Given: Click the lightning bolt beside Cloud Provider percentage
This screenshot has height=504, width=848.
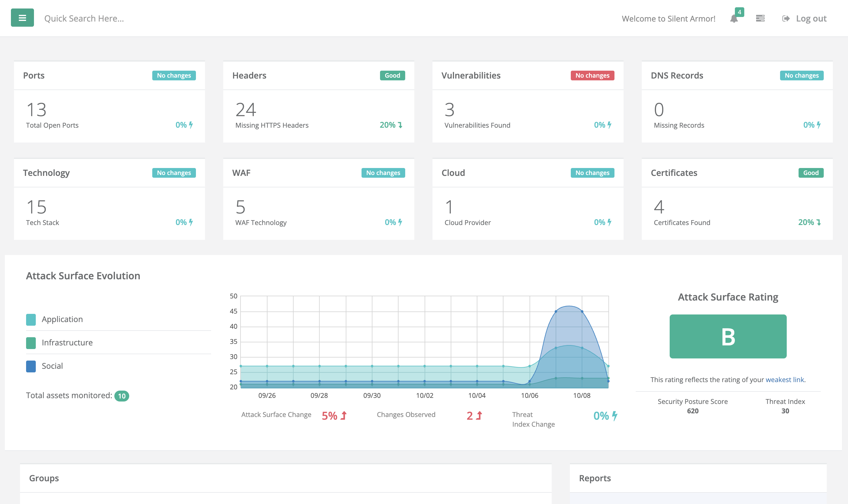Looking at the screenshot, I should tap(609, 223).
